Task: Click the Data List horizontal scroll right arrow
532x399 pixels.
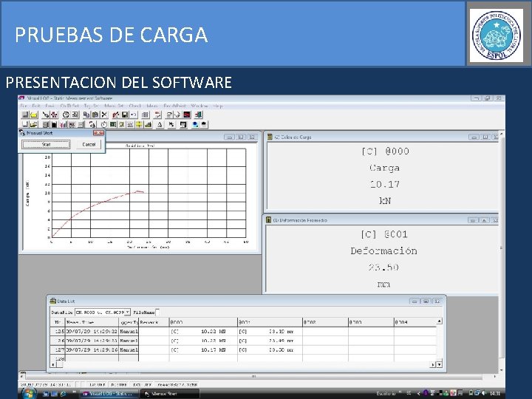Action: 433,365
